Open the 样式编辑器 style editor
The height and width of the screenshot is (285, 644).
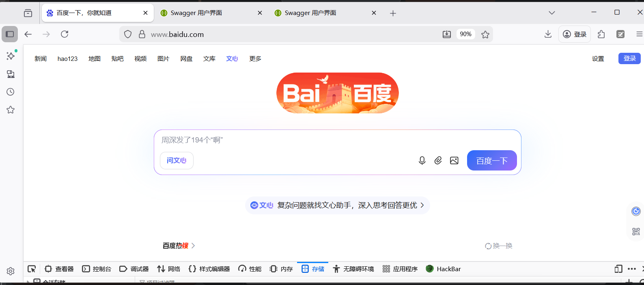tap(209, 269)
